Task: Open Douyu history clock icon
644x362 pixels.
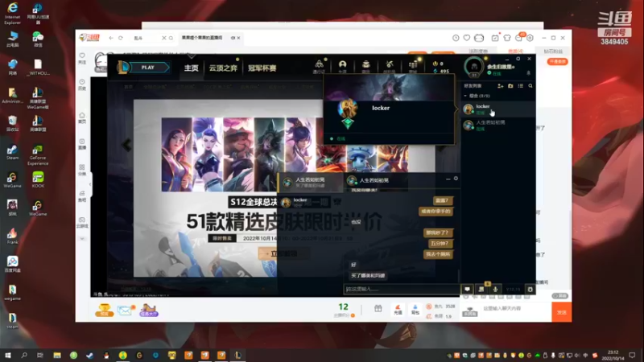Action: (x=456, y=38)
